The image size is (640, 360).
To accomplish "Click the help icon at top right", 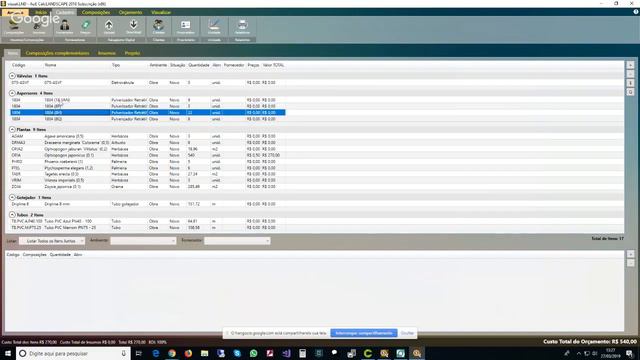I will coord(636,12).
